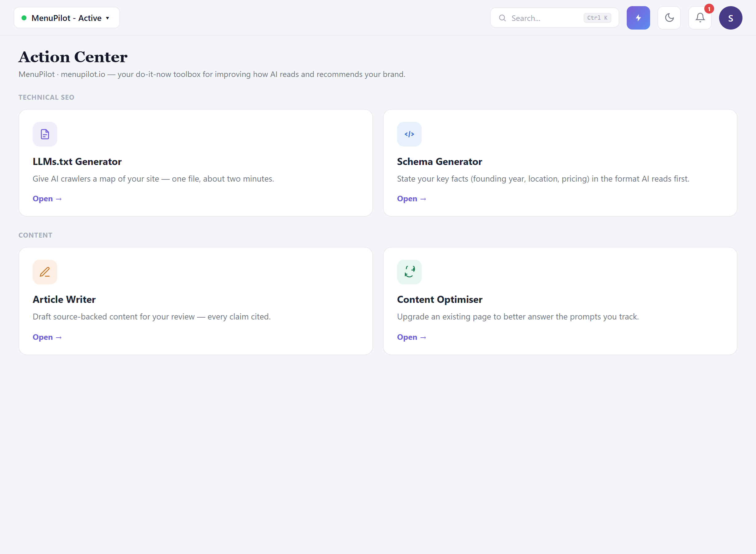Screen dimensions: 756x554
Task: Open the LLMs.txt Generator tool link
Action: coord(47,199)
